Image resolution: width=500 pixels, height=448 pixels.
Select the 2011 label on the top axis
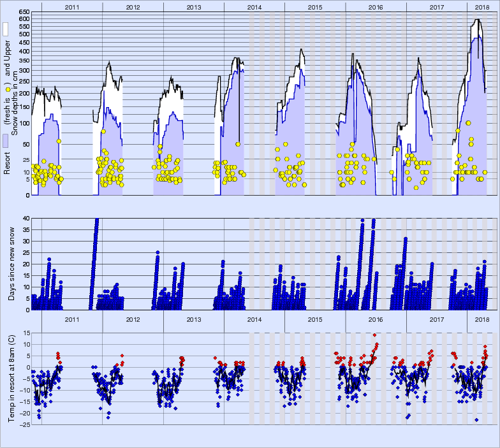(x=72, y=6)
